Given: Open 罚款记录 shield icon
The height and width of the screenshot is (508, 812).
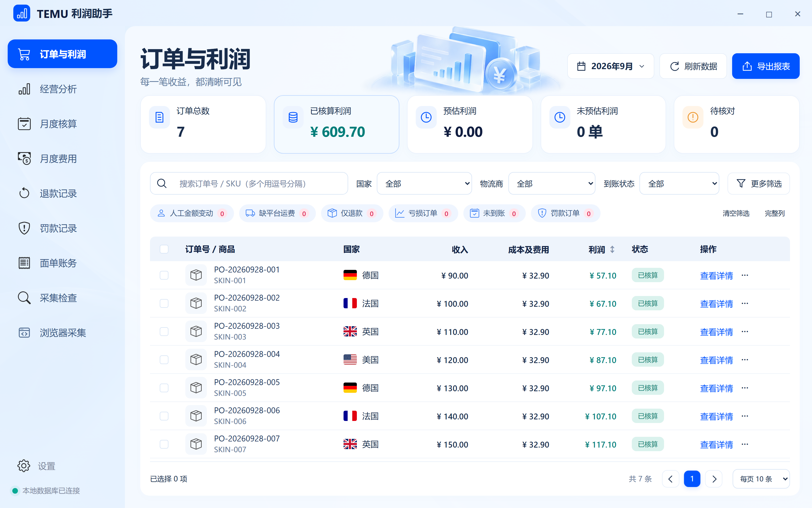Looking at the screenshot, I should (24, 228).
